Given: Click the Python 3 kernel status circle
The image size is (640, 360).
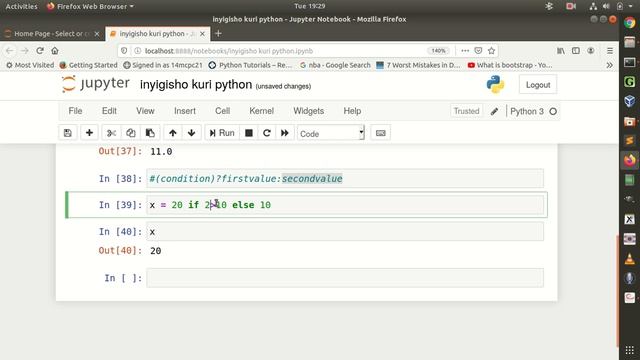Looking at the screenshot, I should pos(553,111).
